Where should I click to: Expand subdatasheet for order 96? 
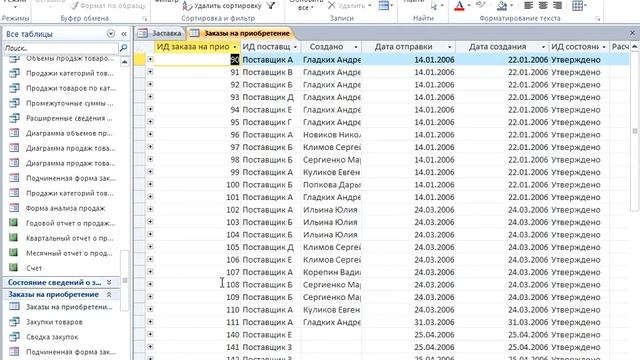(x=150, y=134)
